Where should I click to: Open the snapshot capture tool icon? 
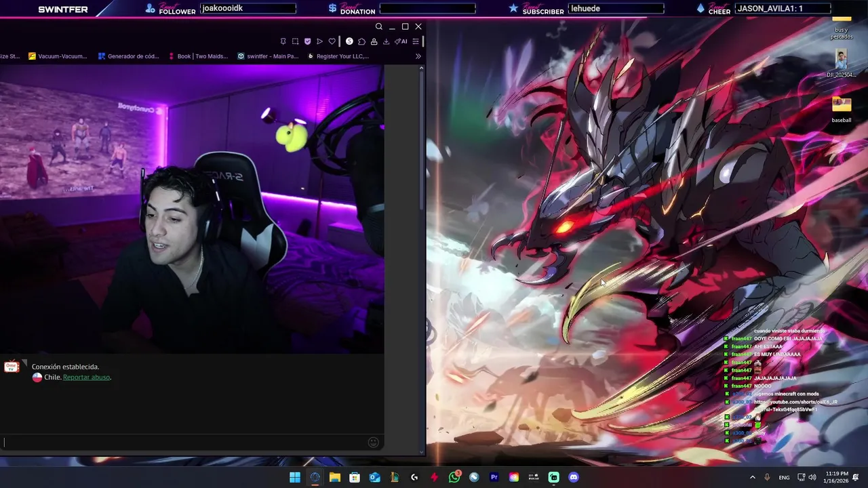click(x=295, y=41)
